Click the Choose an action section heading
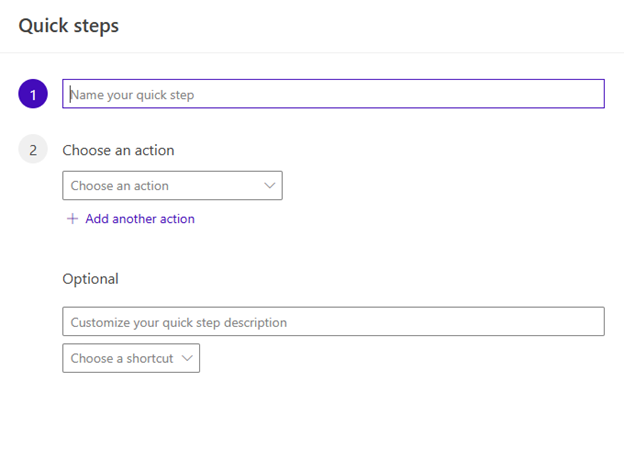 (118, 150)
